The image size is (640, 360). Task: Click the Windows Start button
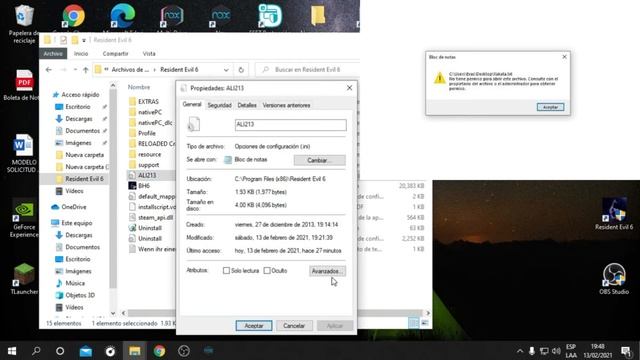tap(12, 351)
